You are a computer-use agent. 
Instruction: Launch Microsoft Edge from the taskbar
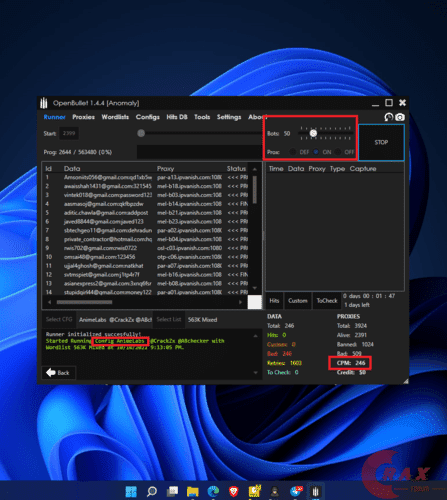[x=213, y=491]
